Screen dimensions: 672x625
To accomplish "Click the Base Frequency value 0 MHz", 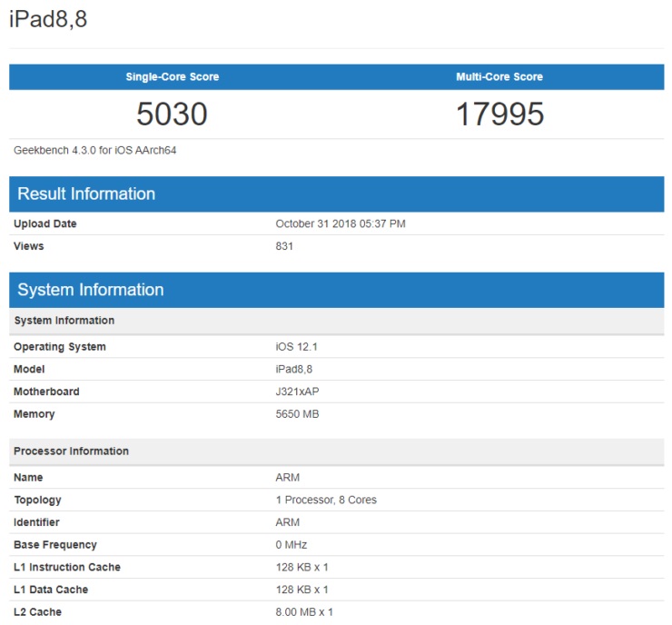I will pos(292,545).
